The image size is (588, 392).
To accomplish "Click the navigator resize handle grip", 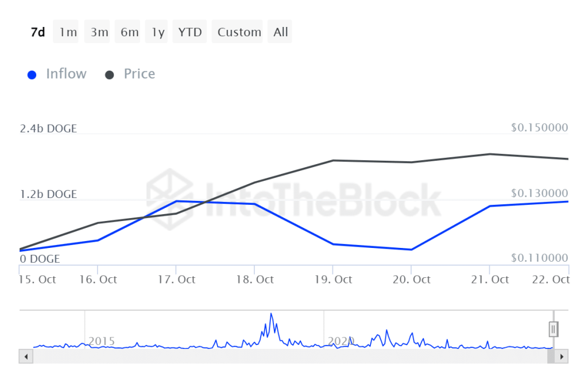I will (552, 329).
